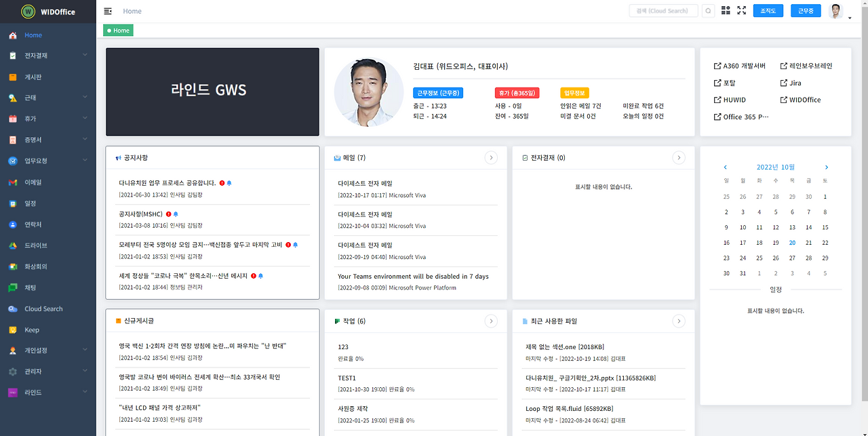Open the A360 개발서버 link
The height and width of the screenshot is (436, 868).
[740, 66]
